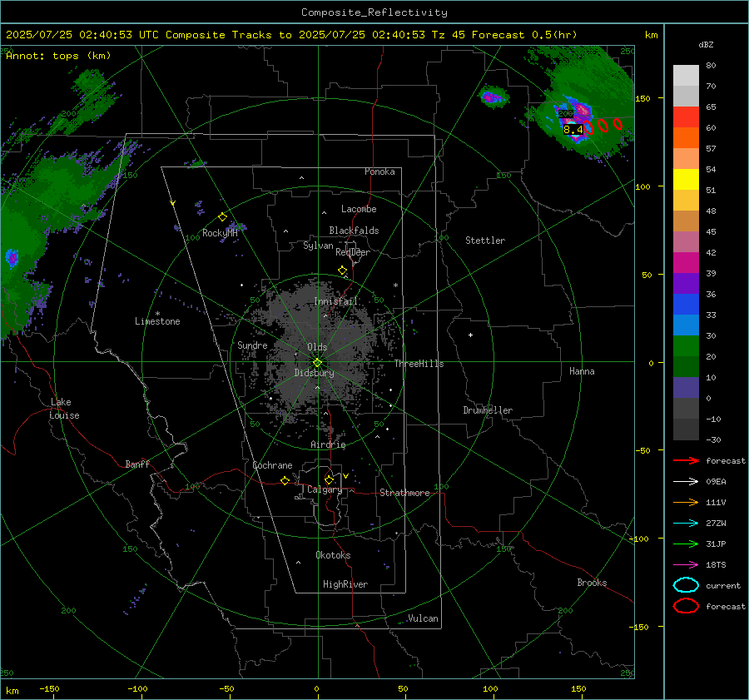Click the RockyMH label

220,233
